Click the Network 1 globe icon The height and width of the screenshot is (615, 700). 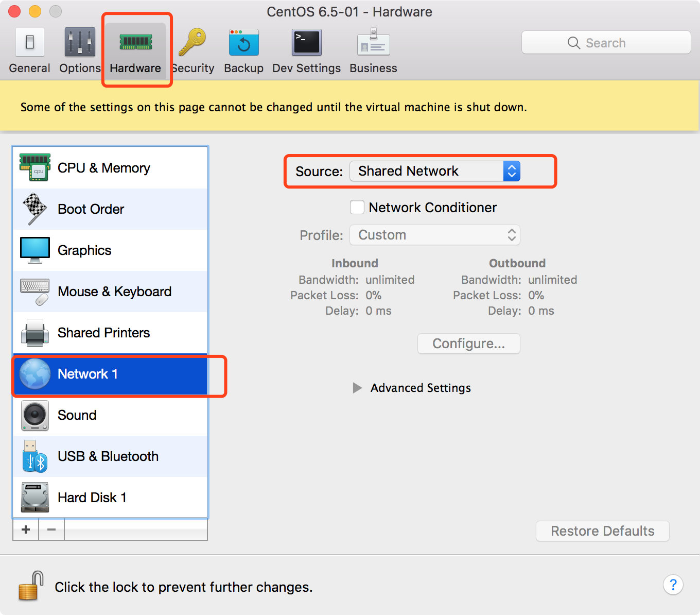35,374
